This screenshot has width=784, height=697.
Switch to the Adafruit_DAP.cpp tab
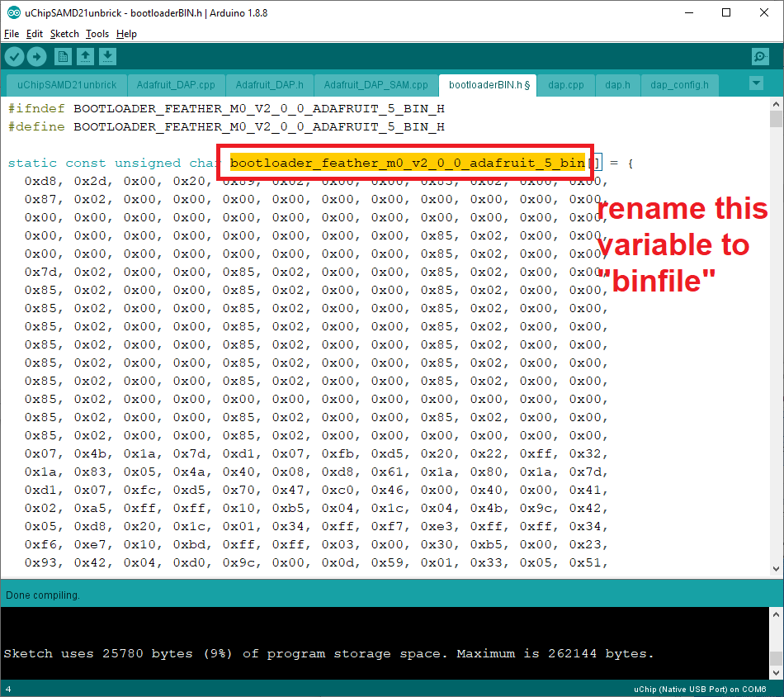point(176,85)
